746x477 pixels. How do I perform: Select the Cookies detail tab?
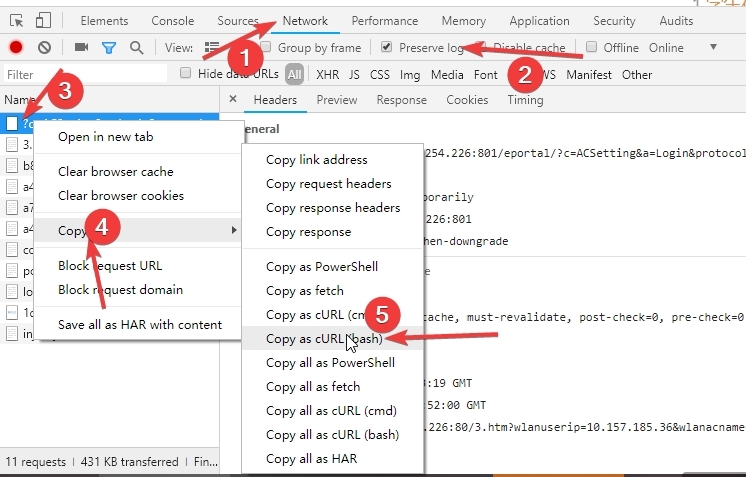(467, 100)
